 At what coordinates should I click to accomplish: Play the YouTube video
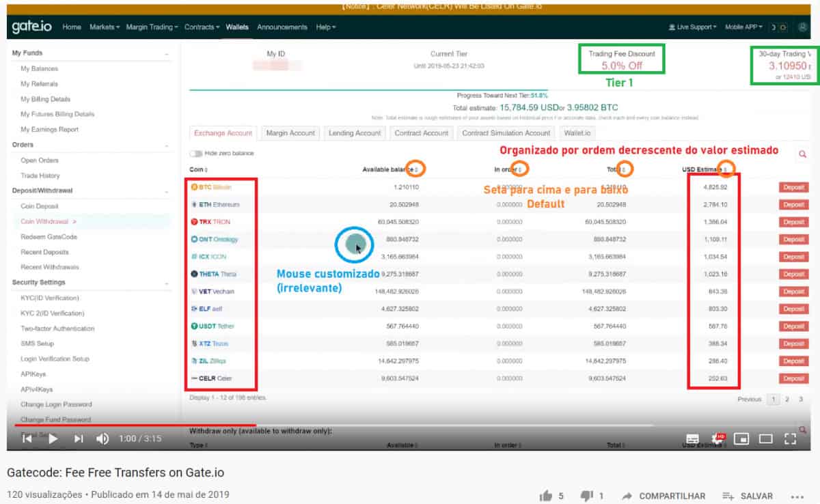pyautogui.click(x=53, y=438)
